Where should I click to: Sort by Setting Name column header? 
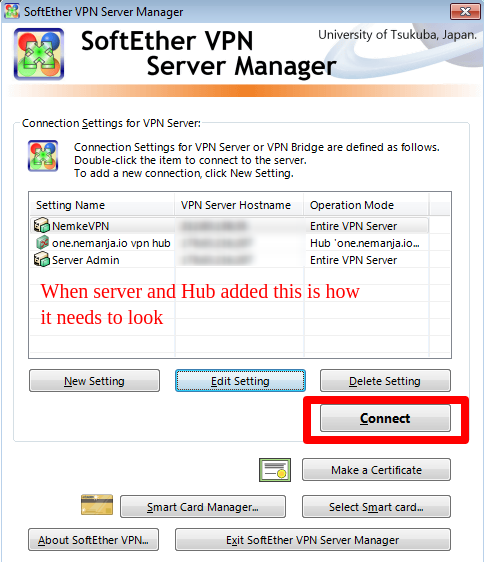pyautogui.click(x=102, y=205)
